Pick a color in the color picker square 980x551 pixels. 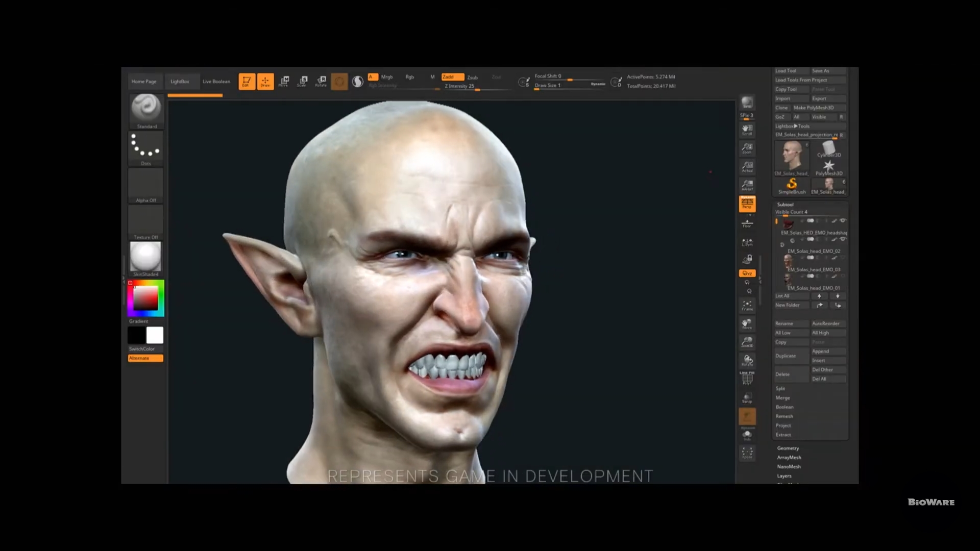tap(146, 298)
